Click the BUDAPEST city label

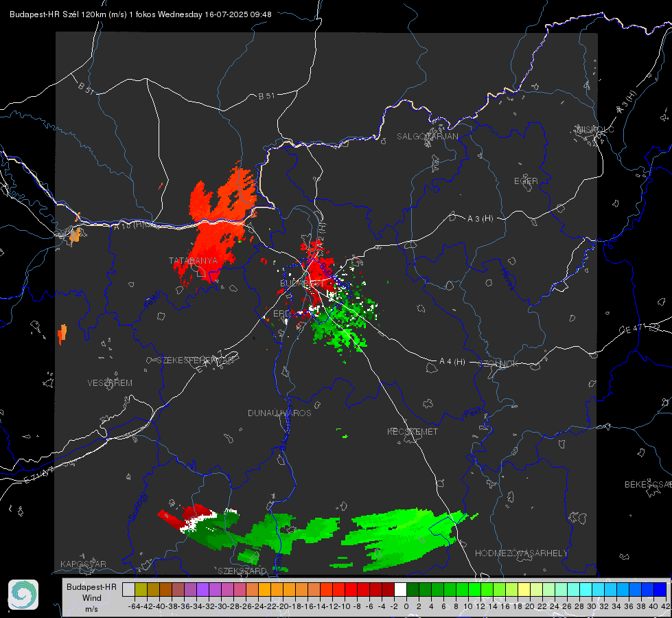[x=302, y=284]
